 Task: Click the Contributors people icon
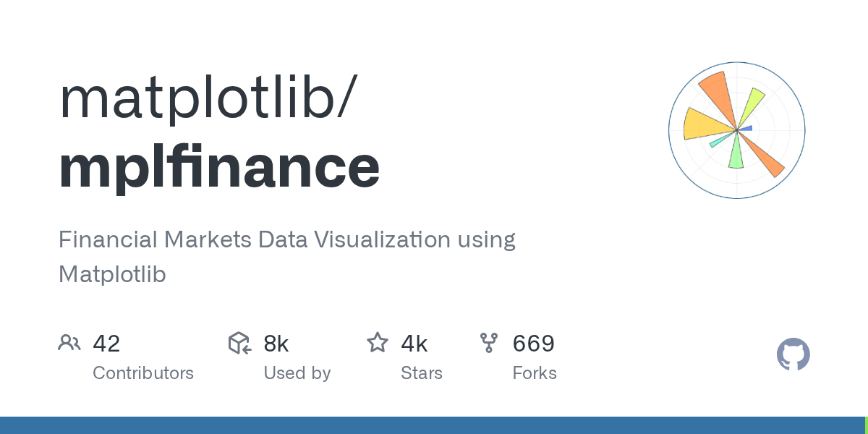(x=69, y=343)
